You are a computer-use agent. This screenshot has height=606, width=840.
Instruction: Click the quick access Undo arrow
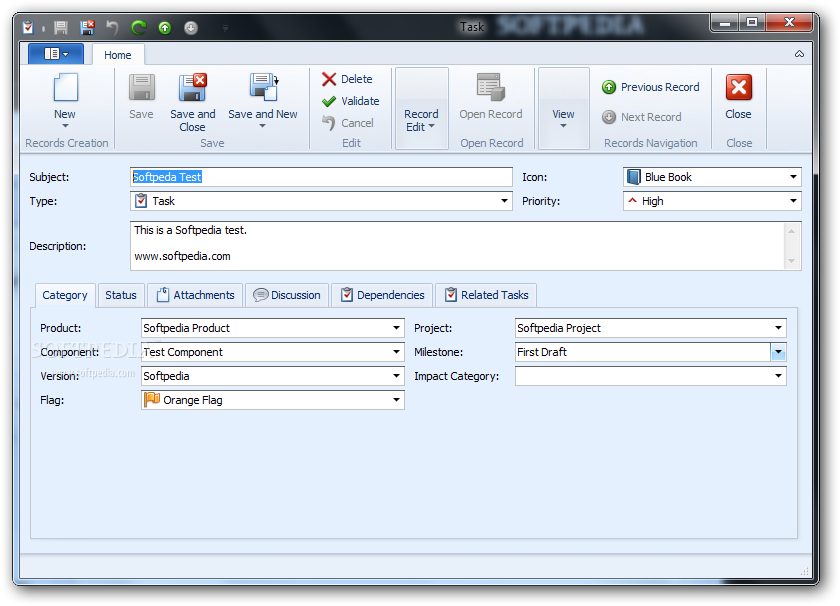pos(112,27)
